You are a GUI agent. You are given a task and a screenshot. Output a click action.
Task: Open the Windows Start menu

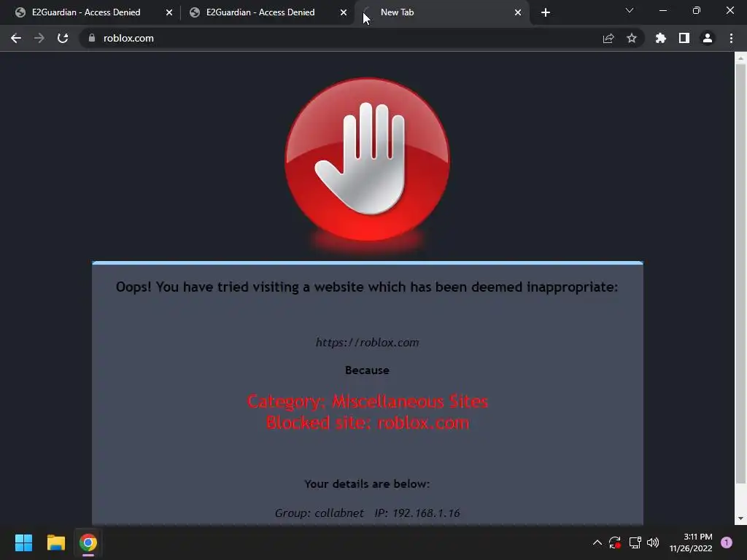coord(23,542)
